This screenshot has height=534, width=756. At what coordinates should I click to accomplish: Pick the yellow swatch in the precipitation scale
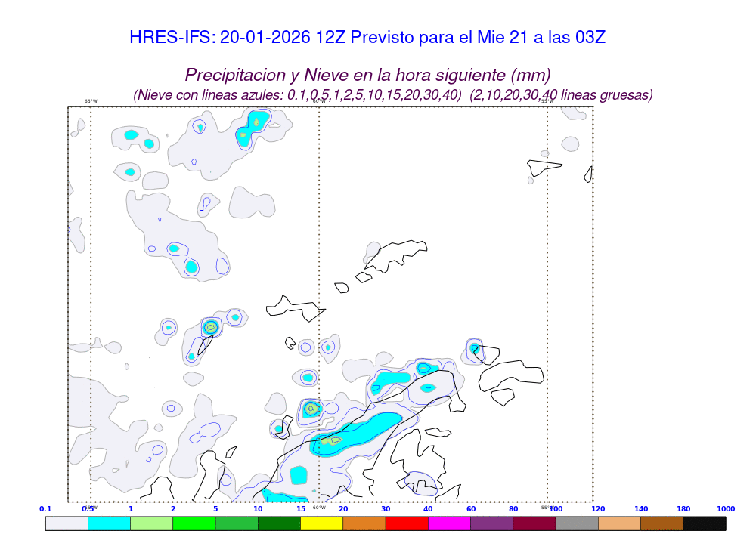click(321, 523)
